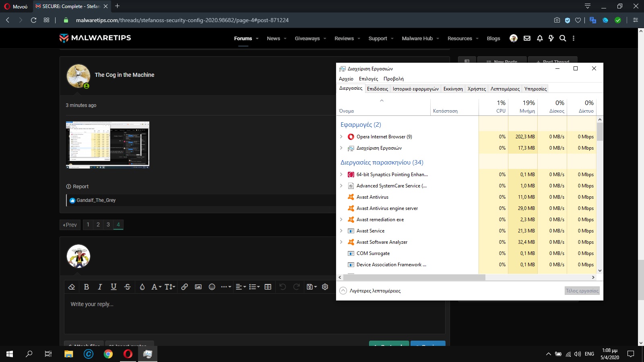Insert an image in the reply editor
Screen dimensions: 644x362
click(198, 287)
